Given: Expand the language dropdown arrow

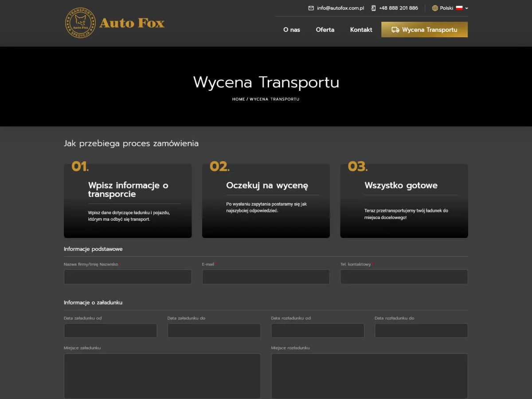Looking at the screenshot, I should pos(467,8).
